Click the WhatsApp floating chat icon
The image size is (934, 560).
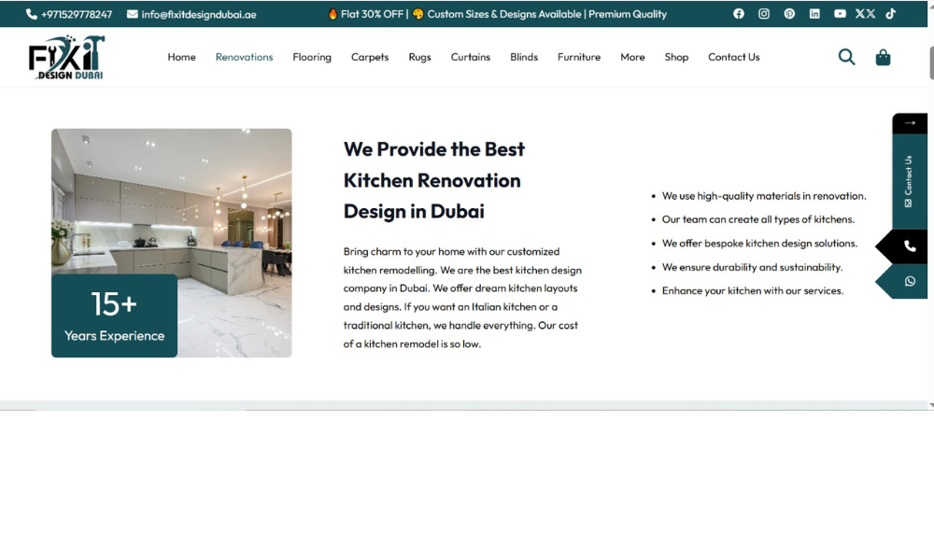coord(910,281)
